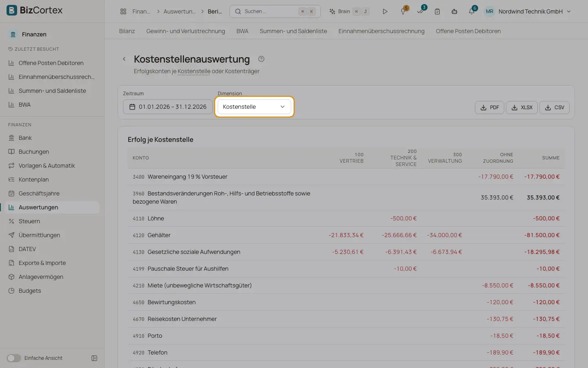Go back with the left chevron

pyautogui.click(x=124, y=59)
